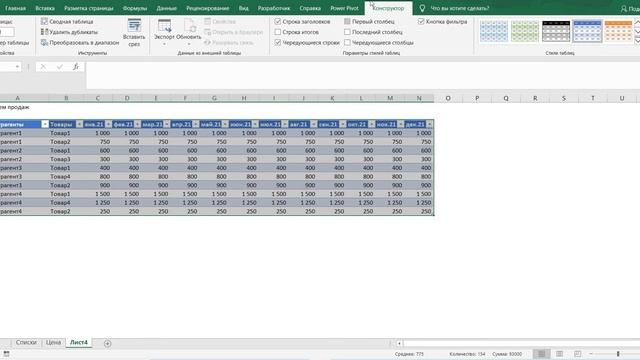Click the Экспорт table icon
The height and width of the screenshot is (360, 640).
[x=164, y=26]
